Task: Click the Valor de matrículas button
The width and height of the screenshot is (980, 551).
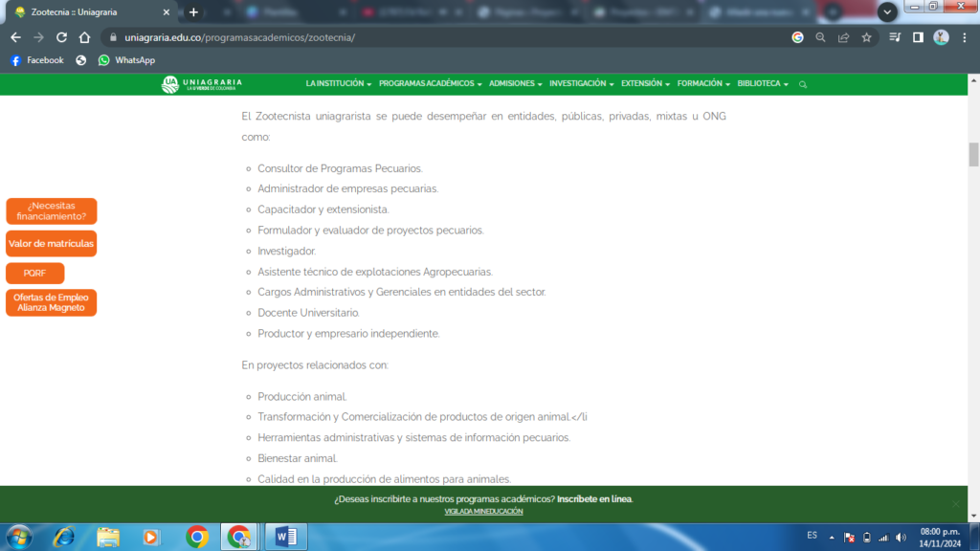Action: pyautogui.click(x=52, y=244)
